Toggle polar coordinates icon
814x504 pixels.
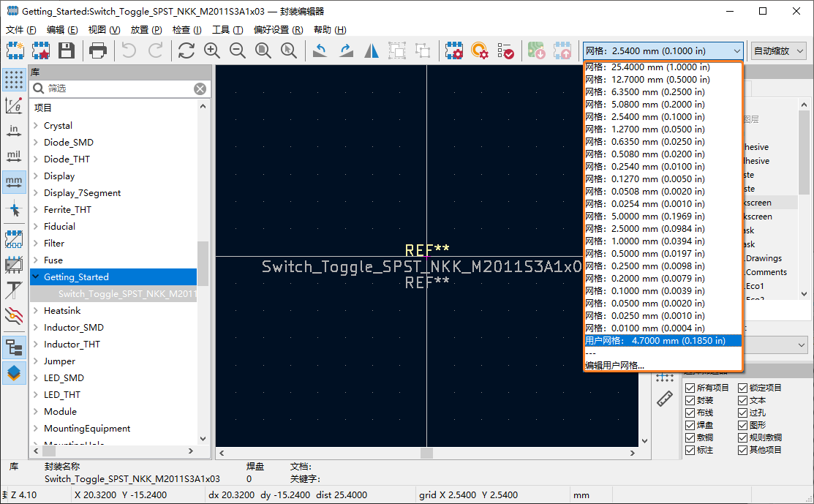point(14,105)
